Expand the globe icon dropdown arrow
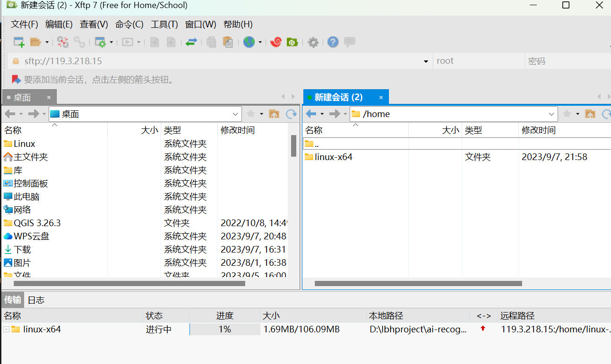This screenshot has height=364, width=611. tap(260, 42)
